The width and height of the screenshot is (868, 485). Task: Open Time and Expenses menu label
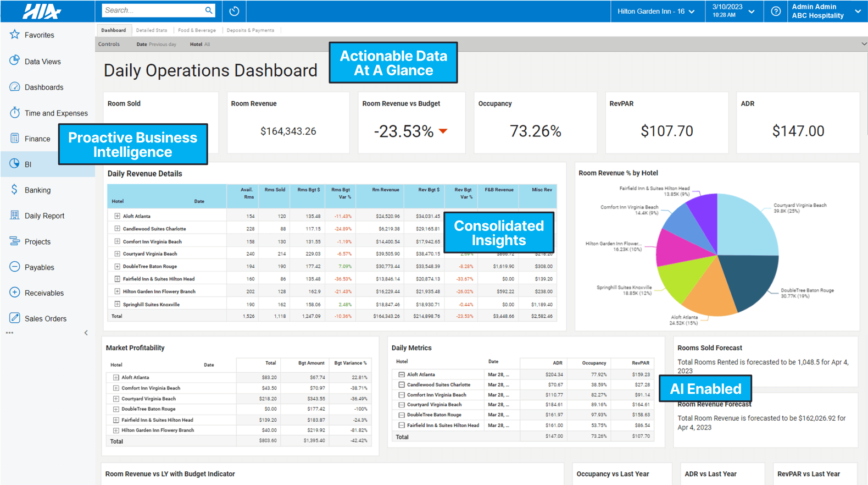coord(56,113)
